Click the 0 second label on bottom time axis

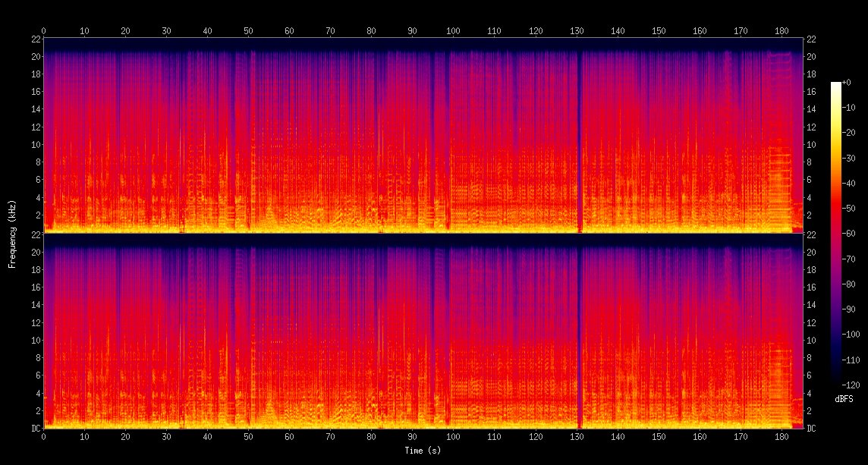click(43, 437)
